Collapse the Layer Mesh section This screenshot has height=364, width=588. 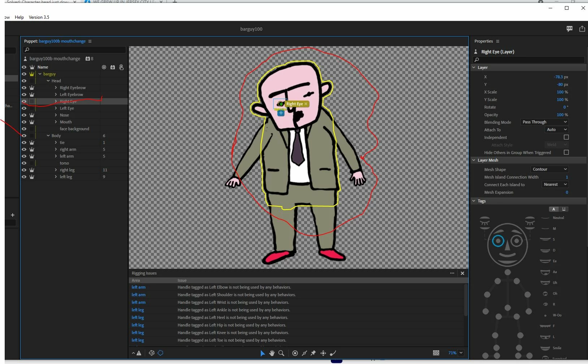point(474,160)
